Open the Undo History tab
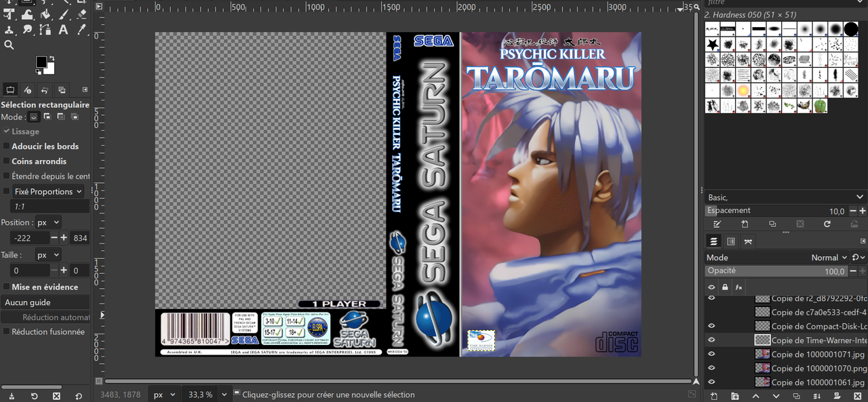 (x=45, y=89)
